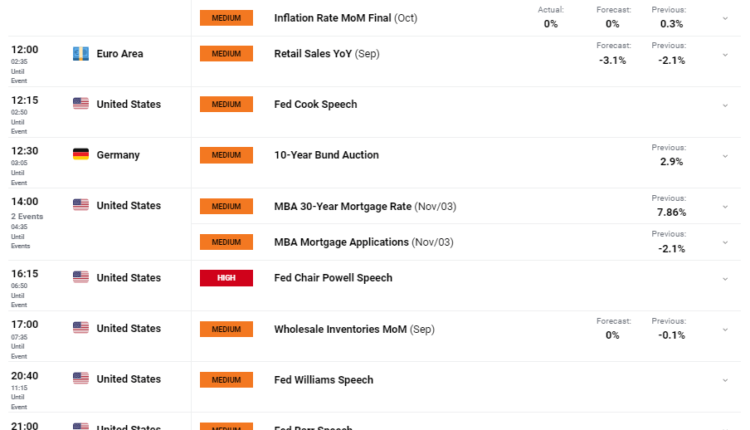Screen dimensions: 750x430
Task: Open the Fed Cook Speech event
Action: 315,104
